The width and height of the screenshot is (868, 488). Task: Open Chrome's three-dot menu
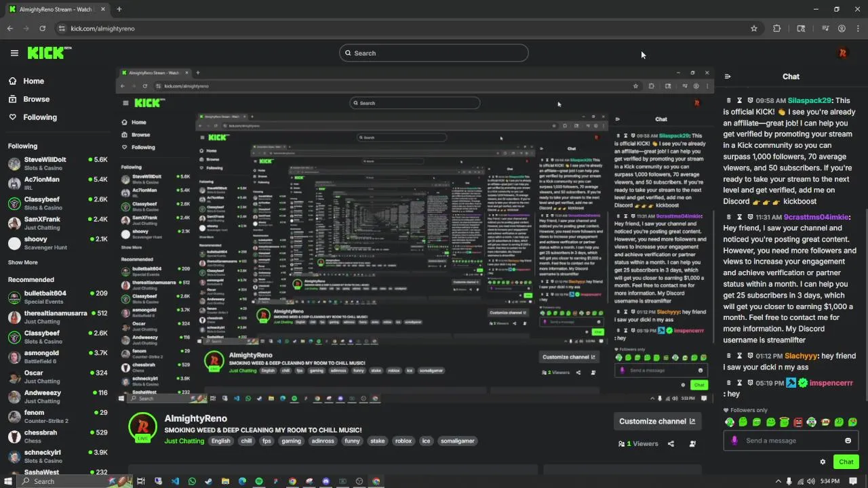pos(857,28)
